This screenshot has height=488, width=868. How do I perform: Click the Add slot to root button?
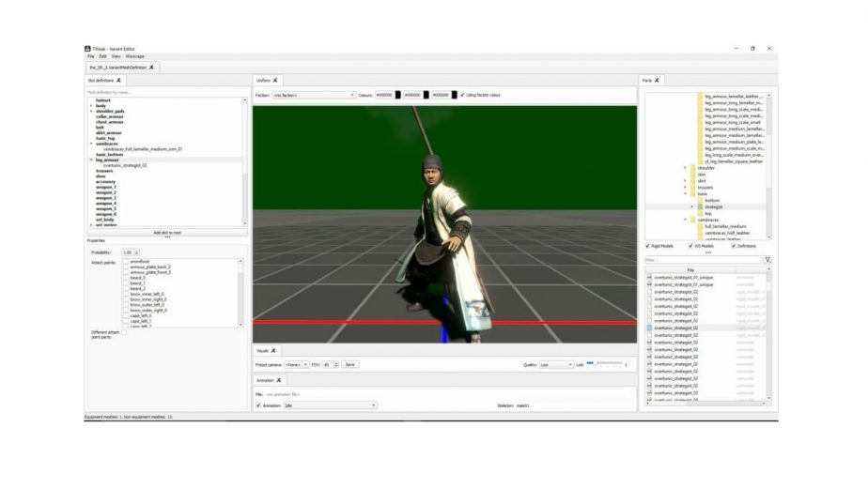[x=167, y=233]
